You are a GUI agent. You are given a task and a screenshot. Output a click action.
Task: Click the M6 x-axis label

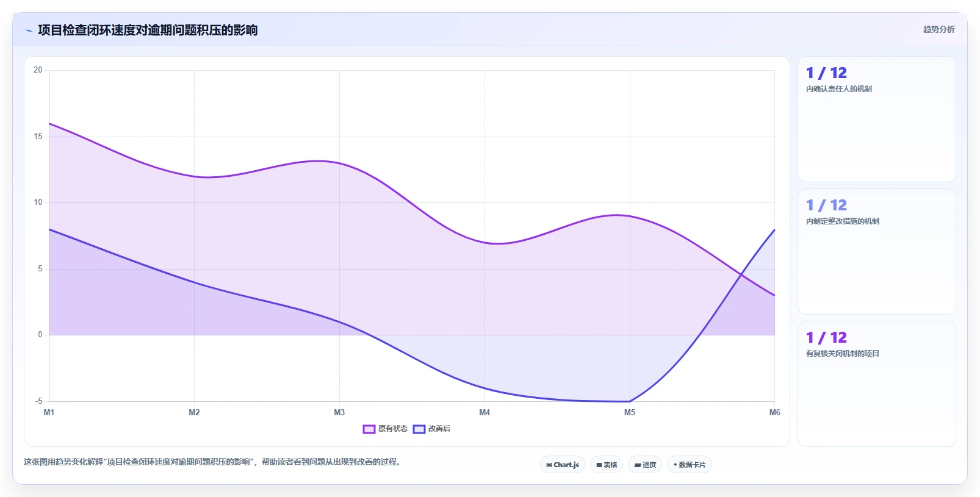pyautogui.click(x=774, y=413)
